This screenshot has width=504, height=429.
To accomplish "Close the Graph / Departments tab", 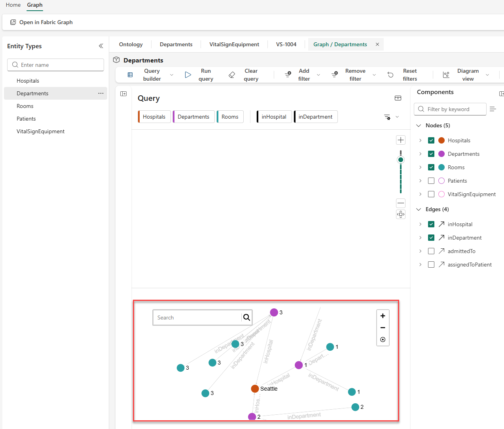I will pyautogui.click(x=377, y=44).
